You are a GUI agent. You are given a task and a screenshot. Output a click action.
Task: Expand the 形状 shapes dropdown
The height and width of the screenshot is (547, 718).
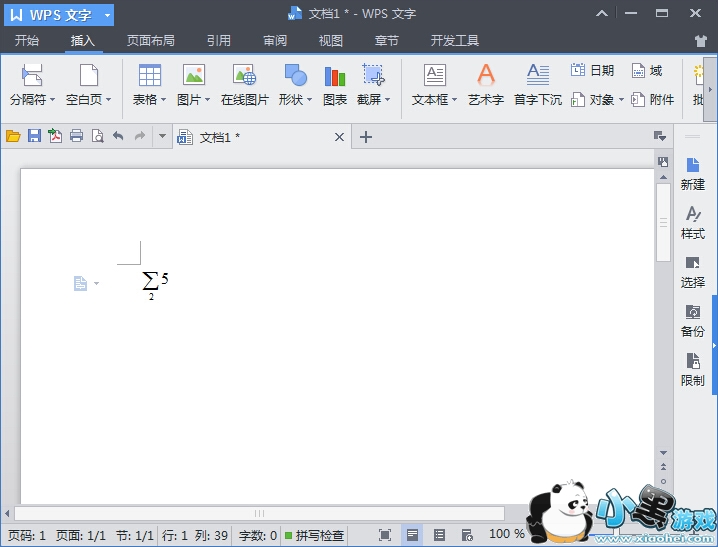click(x=310, y=100)
